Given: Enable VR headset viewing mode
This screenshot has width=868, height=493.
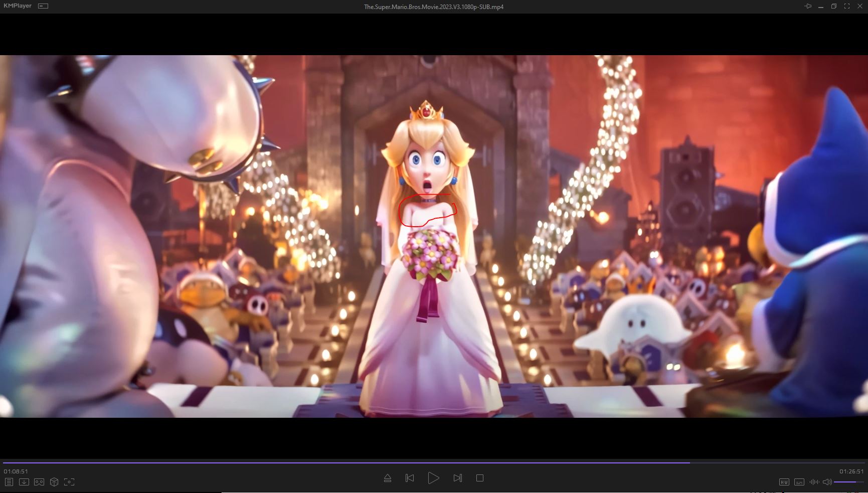Looking at the screenshot, I should click(39, 482).
